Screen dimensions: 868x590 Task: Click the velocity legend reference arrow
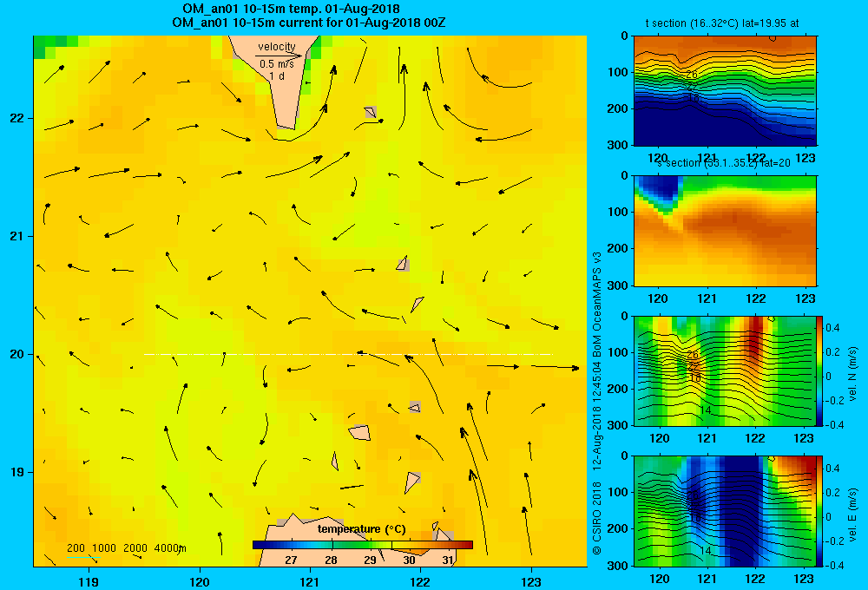279,56
